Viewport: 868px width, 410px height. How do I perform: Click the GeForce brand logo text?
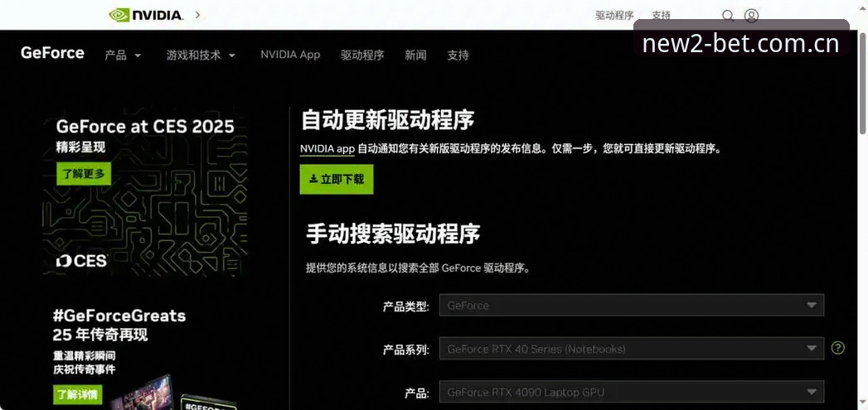pyautogui.click(x=52, y=53)
